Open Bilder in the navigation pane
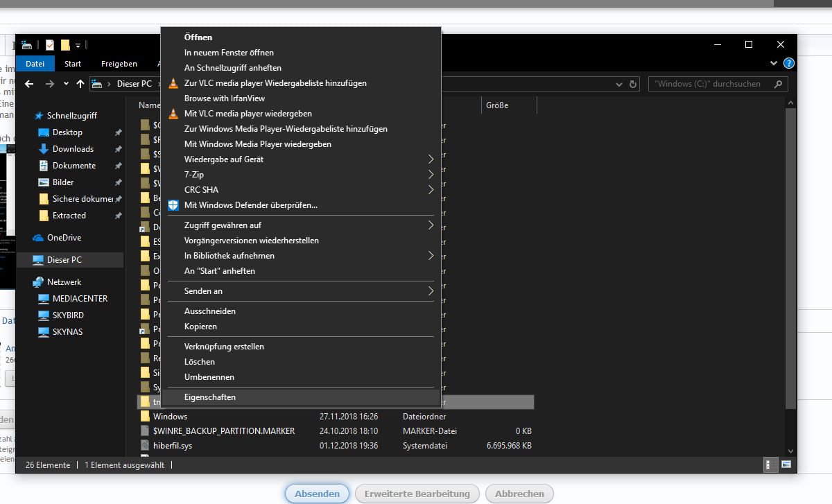 coord(63,182)
